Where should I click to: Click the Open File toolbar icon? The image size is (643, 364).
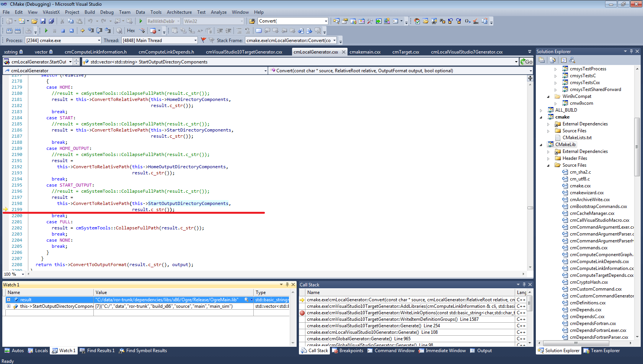click(34, 21)
